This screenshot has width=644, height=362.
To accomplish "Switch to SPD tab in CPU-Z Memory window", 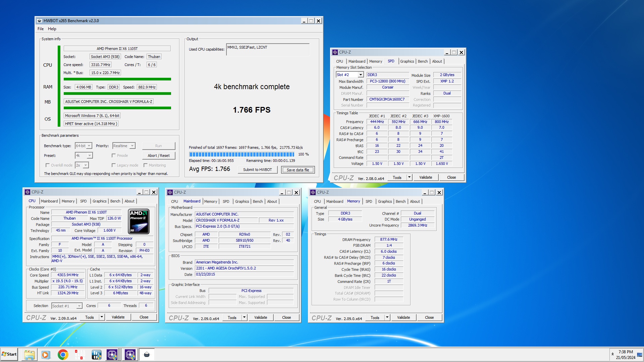I will point(369,201).
